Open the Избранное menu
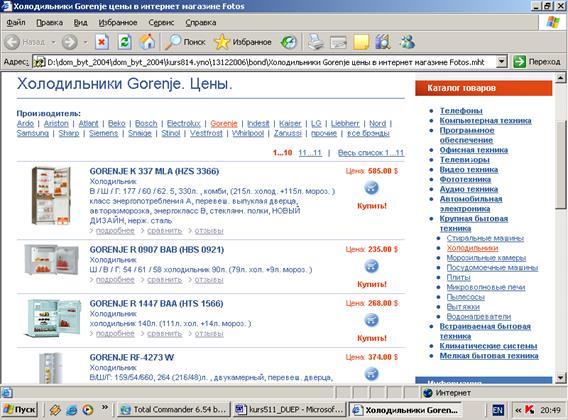The width and height of the screenshot is (568, 420). pyautogui.click(x=118, y=22)
